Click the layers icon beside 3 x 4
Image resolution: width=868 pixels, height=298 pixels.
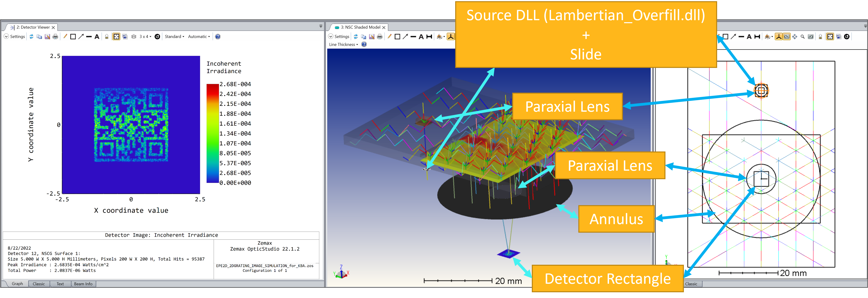(x=134, y=36)
